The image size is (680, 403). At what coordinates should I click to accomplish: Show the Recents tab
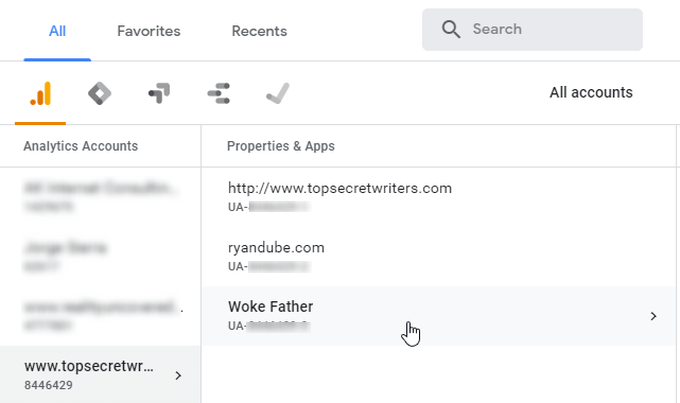[x=259, y=31]
